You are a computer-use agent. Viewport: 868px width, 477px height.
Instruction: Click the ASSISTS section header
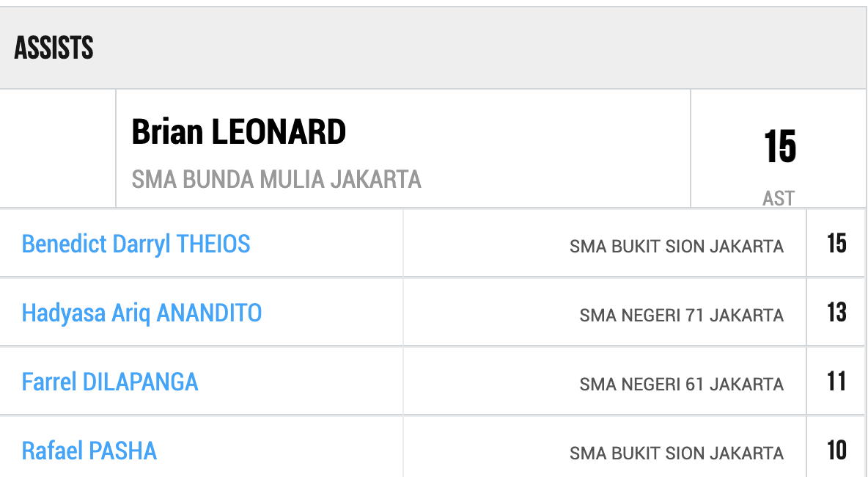[54, 48]
